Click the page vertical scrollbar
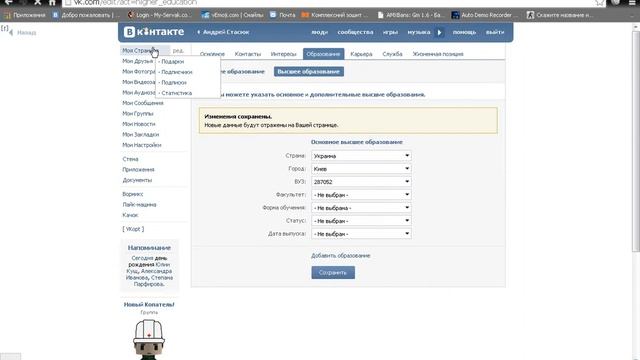The image size is (640, 360). pos(636,139)
